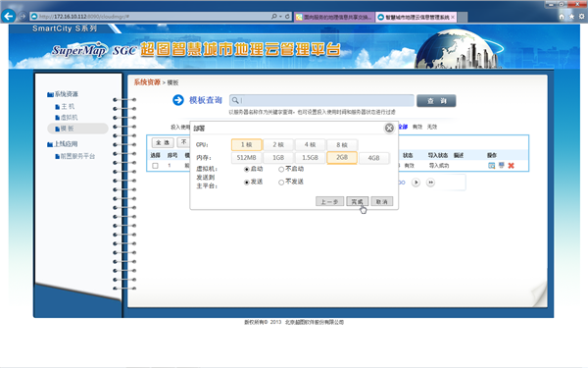Click the browser back arrow button
Viewport: 588px width, 368px height.
pos(9,16)
